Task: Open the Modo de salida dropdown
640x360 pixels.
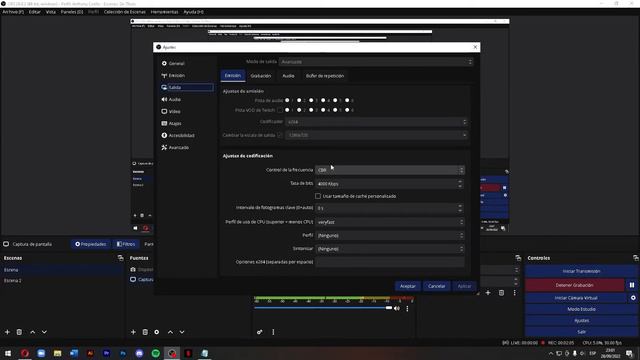Action: (x=376, y=62)
